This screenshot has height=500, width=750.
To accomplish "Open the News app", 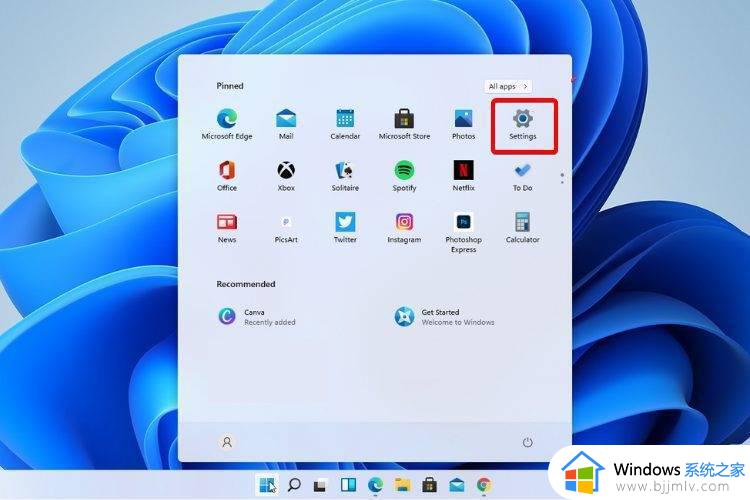I will click(227, 228).
